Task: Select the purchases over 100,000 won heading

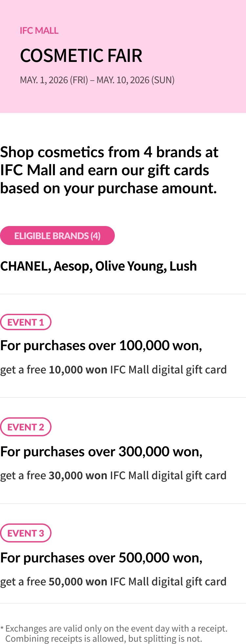Action: [101, 346]
